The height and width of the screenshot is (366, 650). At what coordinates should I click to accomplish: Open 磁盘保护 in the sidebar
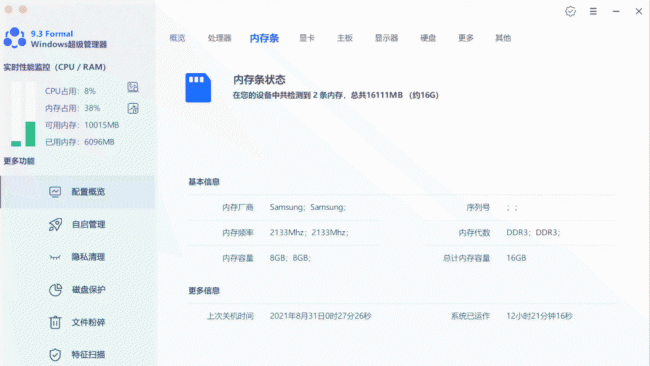point(78,289)
